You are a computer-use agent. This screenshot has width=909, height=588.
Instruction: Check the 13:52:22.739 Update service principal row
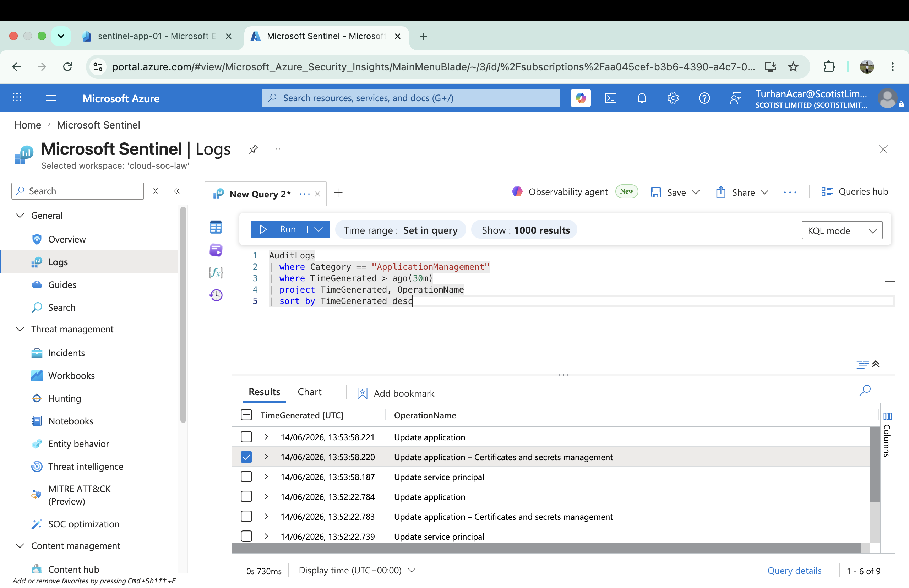[x=246, y=536]
